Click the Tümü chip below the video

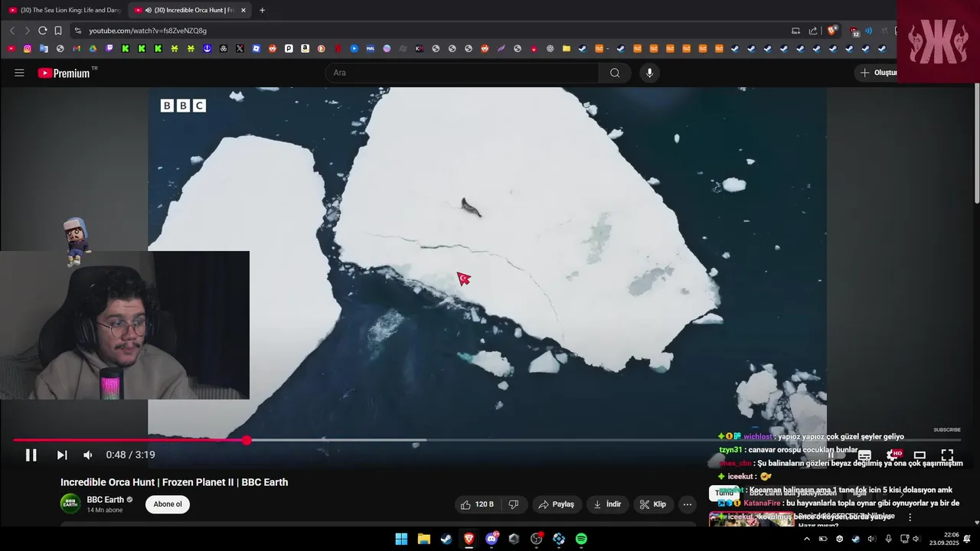pos(724,494)
